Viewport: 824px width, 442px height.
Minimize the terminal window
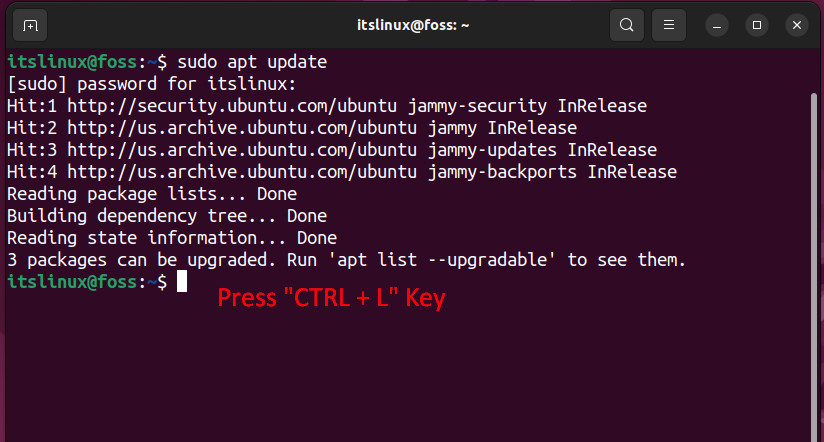717,25
